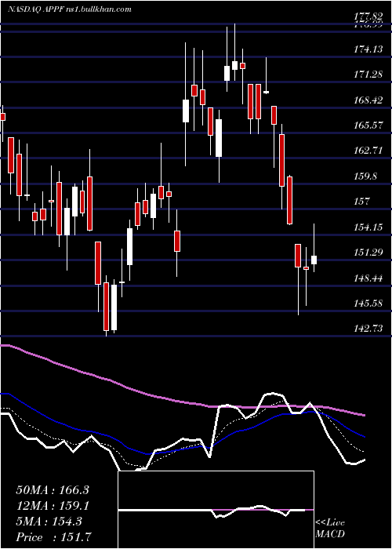The height and width of the screenshot is (549, 392).
Task: Click the 171.28 price axis label
Action: pos(368,75)
